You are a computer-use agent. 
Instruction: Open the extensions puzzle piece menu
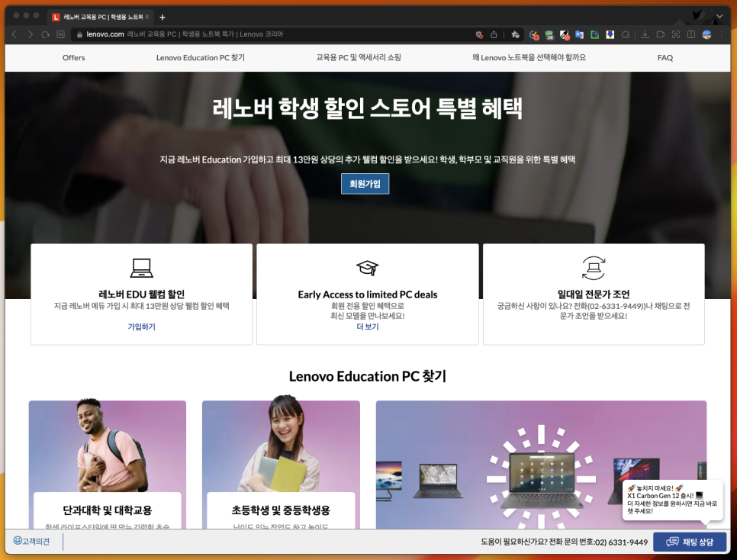626,35
